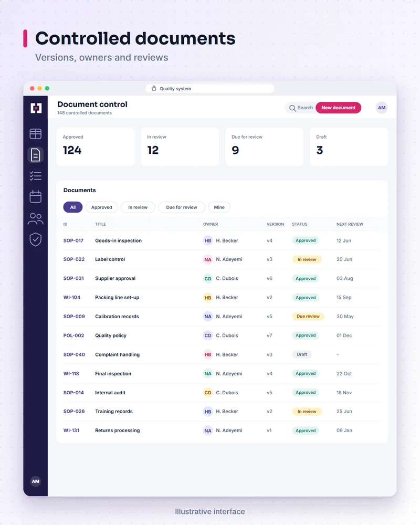The image size is (420, 525).
Task: Click the Due for review 9 card
Action: pyautogui.click(x=264, y=146)
